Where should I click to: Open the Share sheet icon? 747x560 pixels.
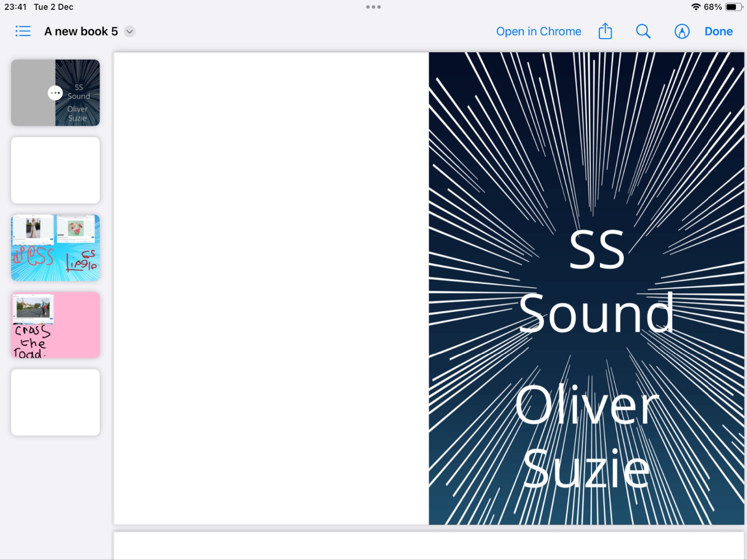click(x=605, y=31)
